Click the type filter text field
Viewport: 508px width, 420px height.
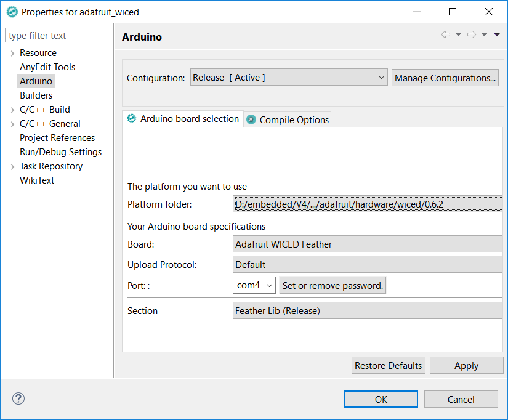pyautogui.click(x=55, y=35)
